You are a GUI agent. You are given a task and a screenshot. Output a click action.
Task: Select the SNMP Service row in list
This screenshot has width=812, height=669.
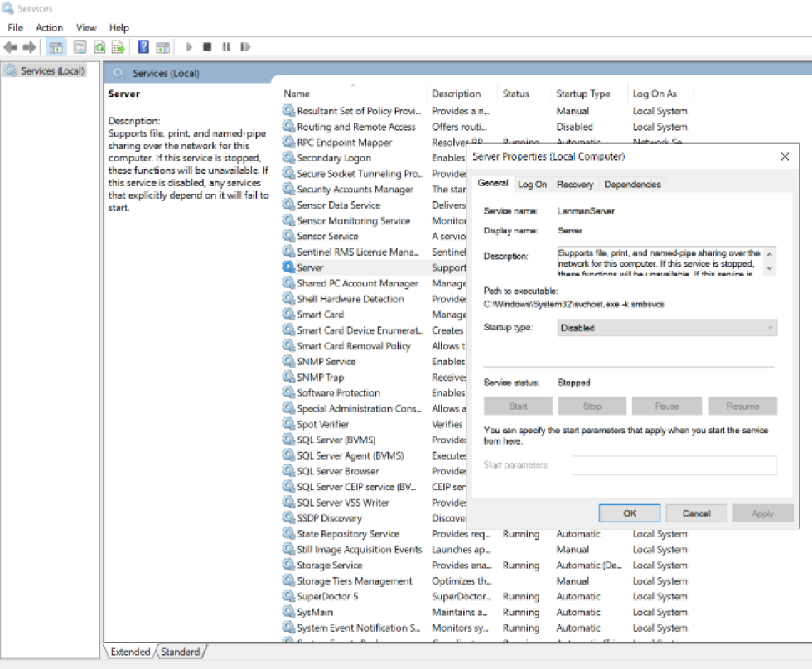[x=326, y=362]
